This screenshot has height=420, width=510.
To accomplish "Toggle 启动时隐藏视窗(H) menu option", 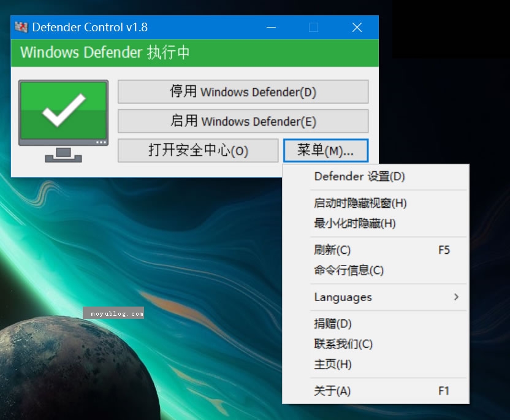I will pyautogui.click(x=376, y=203).
